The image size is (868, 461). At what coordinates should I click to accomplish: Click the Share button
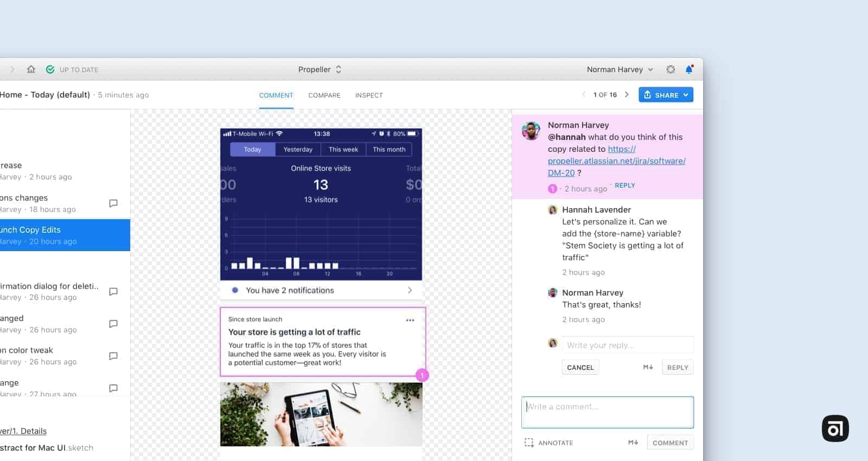(666, 95)
